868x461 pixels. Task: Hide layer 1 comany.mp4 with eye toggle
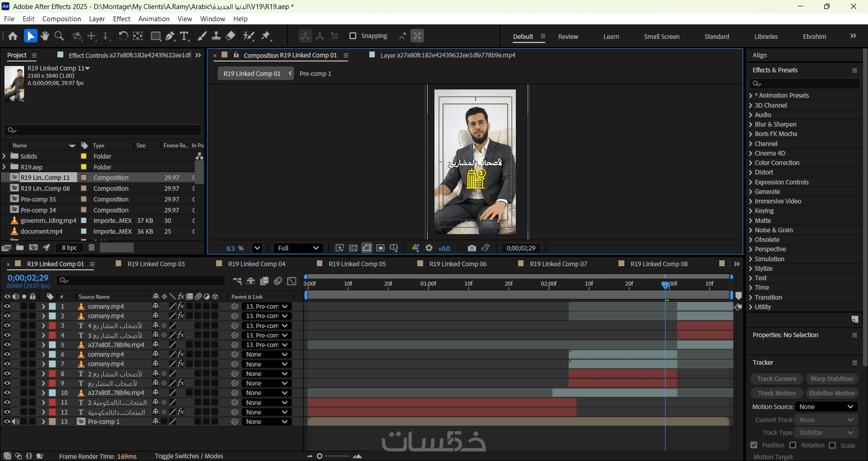(x=7, y=306)
